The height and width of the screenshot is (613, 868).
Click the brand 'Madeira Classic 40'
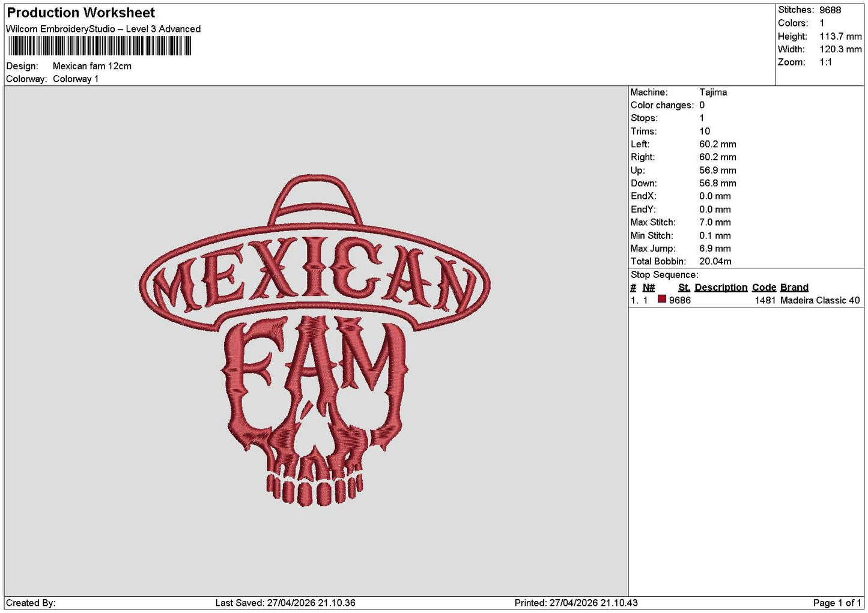(x=820, y=300)
